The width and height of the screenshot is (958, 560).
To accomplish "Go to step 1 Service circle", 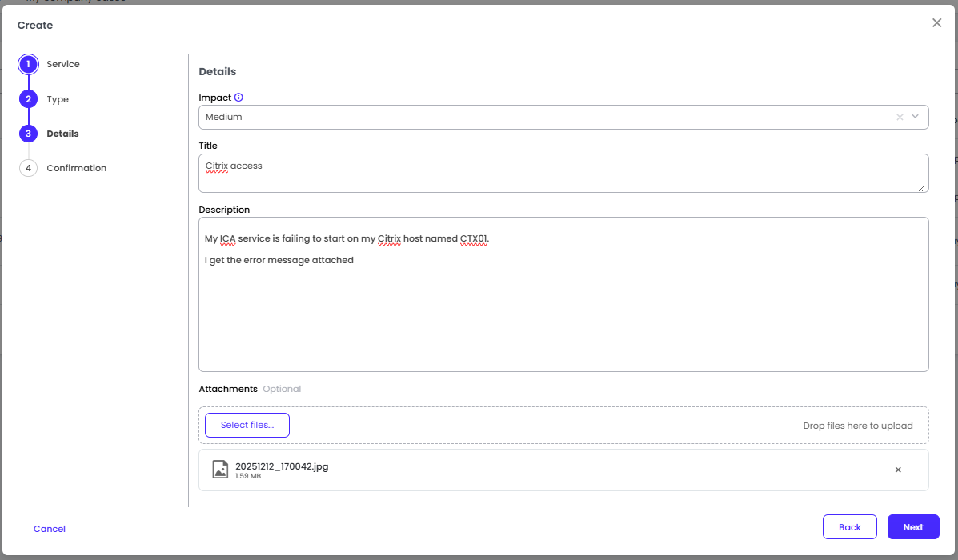I will pyautogui.click(x=28, y=64).
